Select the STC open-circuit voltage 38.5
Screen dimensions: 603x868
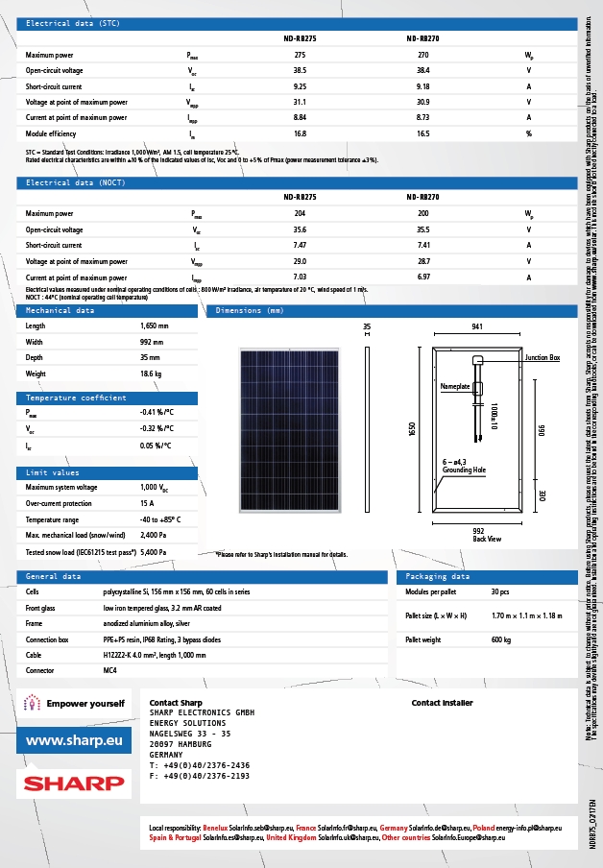[x=300, y=70]
